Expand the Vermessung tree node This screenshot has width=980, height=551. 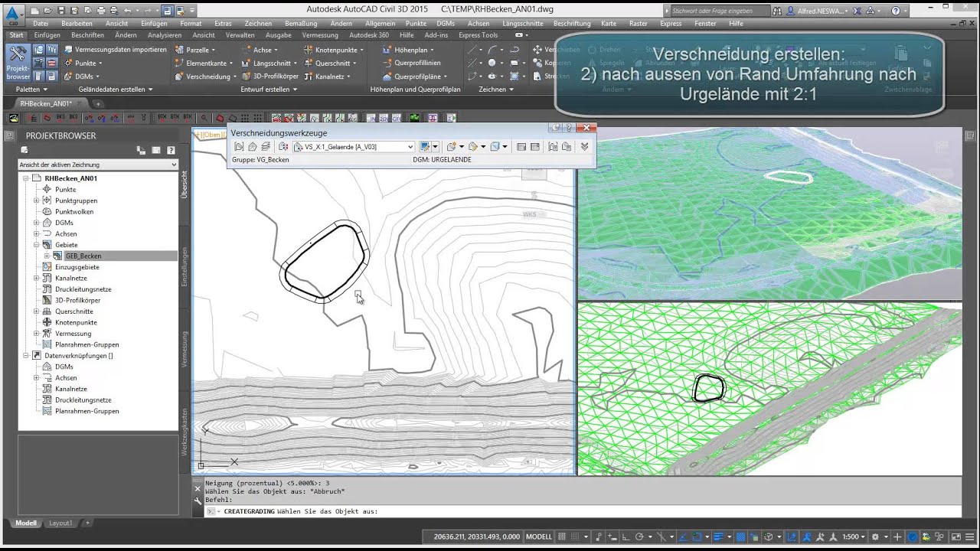pos(36,334)
